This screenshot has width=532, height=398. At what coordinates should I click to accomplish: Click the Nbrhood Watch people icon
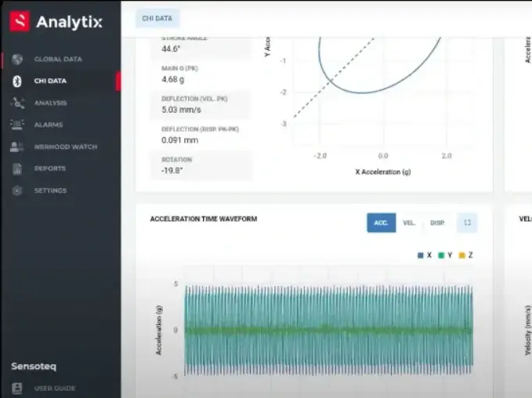click(17, 147)
